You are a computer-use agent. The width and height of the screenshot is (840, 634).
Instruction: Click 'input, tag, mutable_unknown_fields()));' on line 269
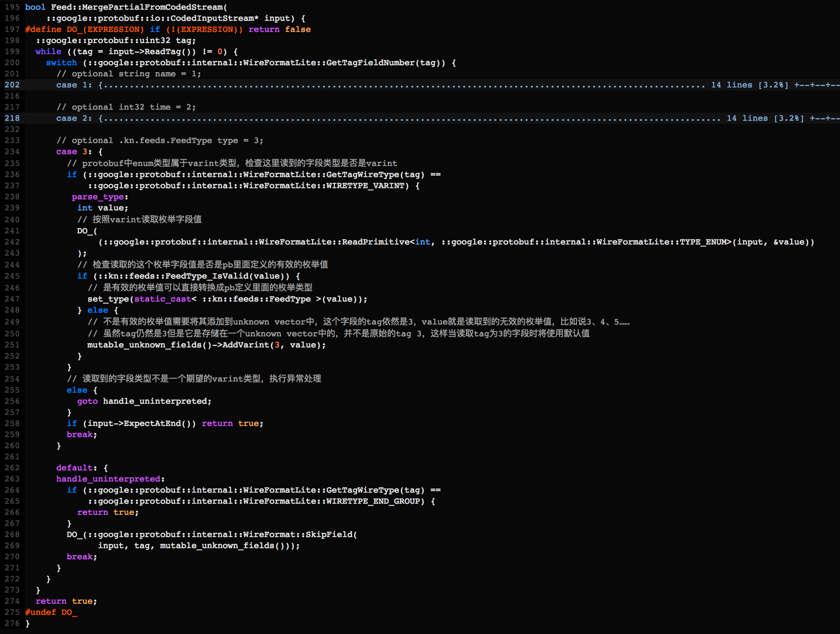tap(199, 546)
